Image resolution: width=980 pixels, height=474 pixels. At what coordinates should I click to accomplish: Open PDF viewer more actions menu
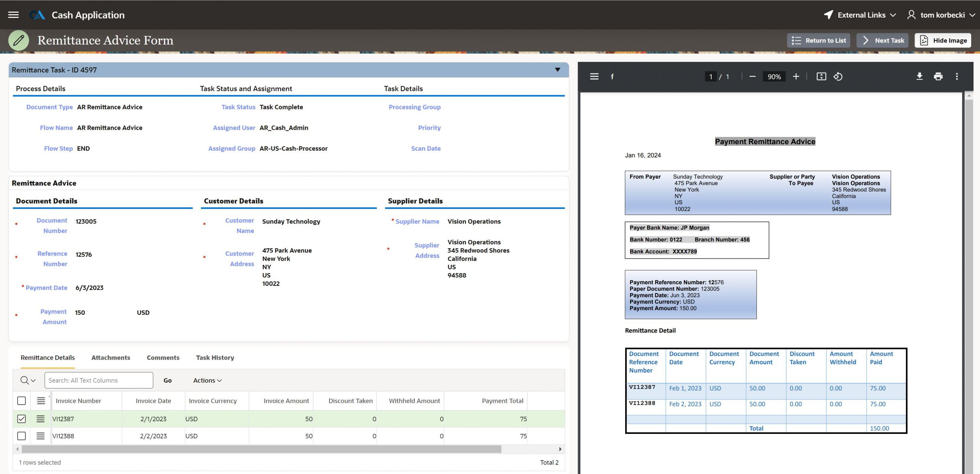957,77
